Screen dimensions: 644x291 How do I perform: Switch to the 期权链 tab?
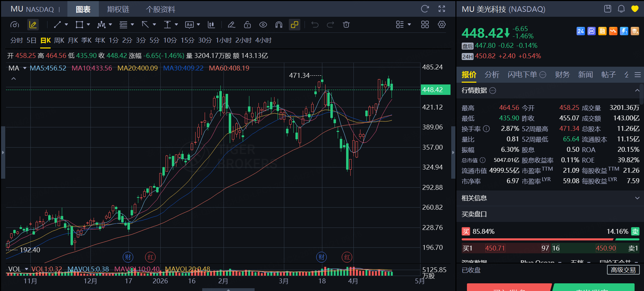[x=118, y=9]
